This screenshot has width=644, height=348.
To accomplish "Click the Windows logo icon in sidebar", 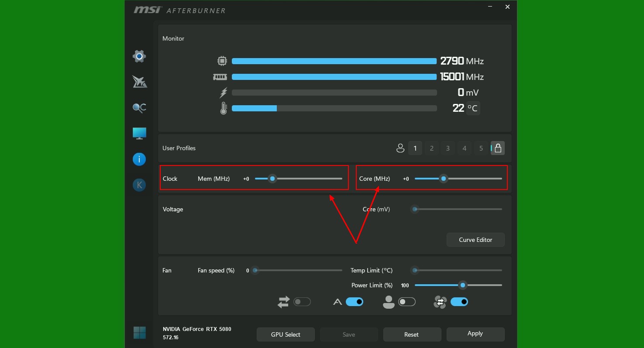I will pyautogui.click(x=139, y=333).
